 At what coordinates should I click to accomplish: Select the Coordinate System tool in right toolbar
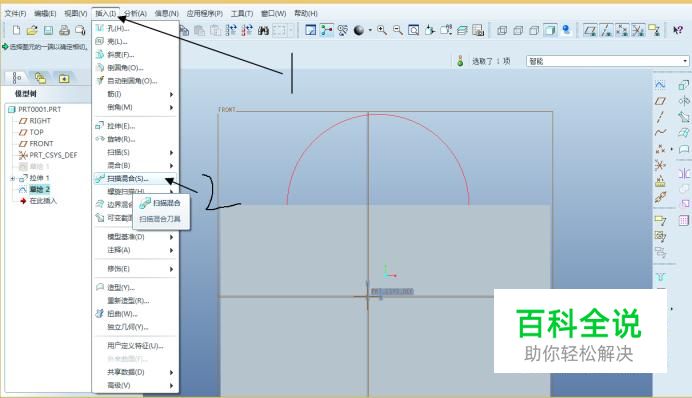[x=660, y=165]
